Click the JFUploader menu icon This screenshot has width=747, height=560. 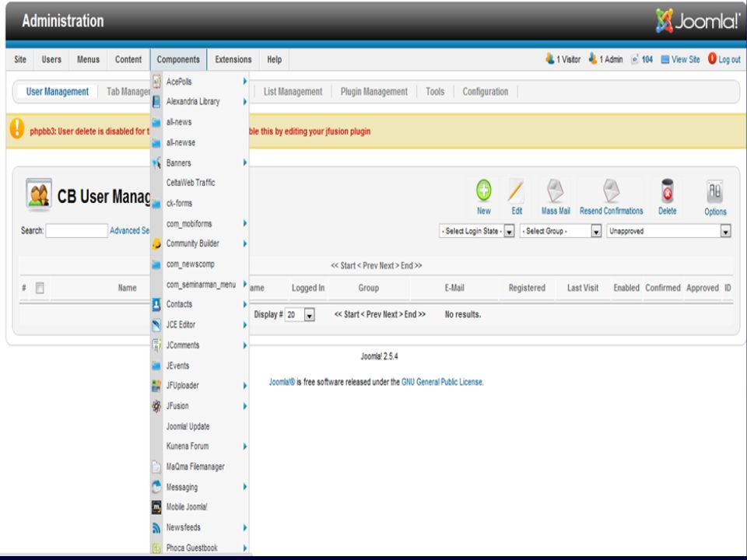point(156,386)
